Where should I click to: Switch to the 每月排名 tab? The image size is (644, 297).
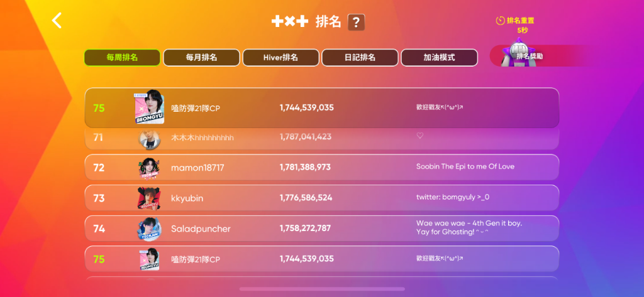[x=201, y=57]
